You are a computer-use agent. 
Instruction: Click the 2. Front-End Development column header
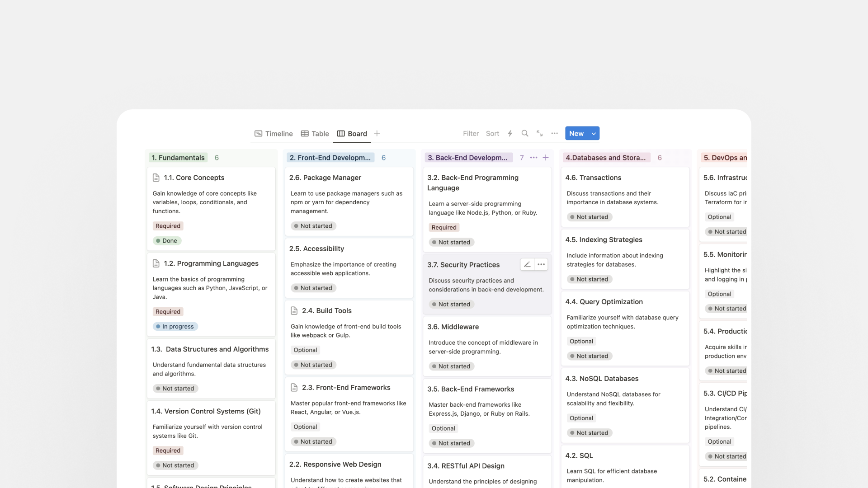coord(330,158)
